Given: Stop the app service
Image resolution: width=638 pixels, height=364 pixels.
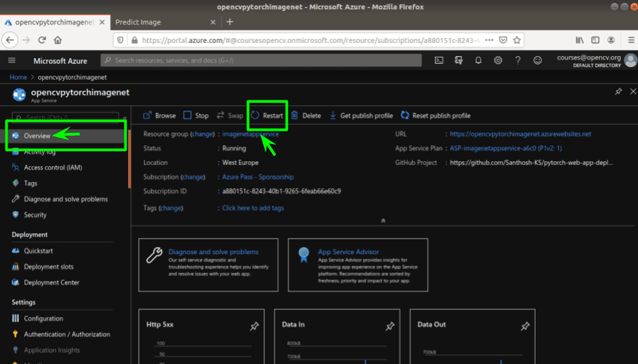Looking at the screenshot, I should [196, 116].
